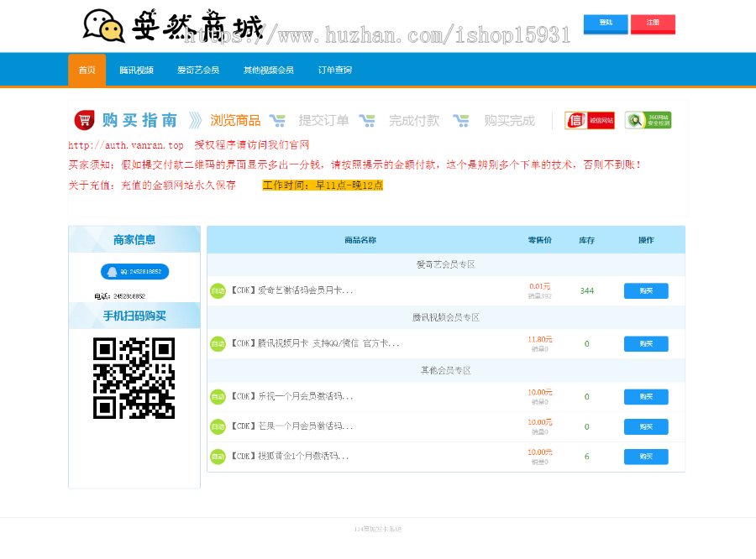Click the 商品名称 column header

[x=360, y=240]
